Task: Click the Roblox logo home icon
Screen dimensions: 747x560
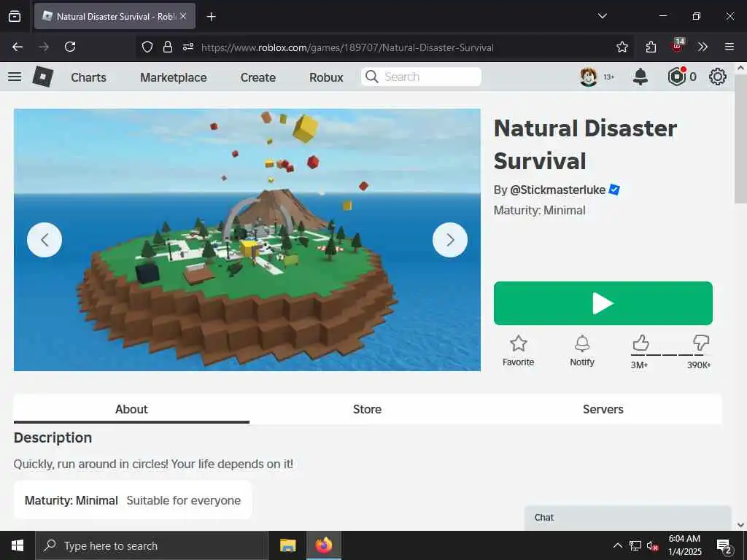Action: click(43, 77)
